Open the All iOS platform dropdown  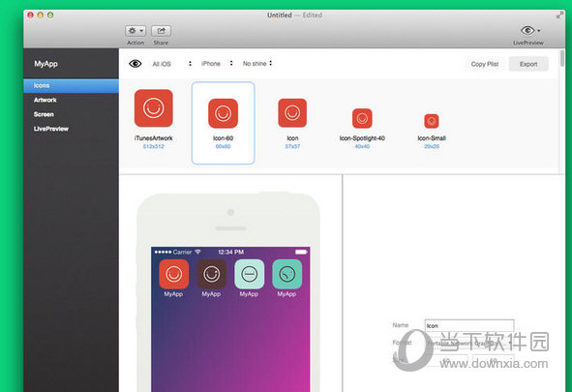(172, 64)
